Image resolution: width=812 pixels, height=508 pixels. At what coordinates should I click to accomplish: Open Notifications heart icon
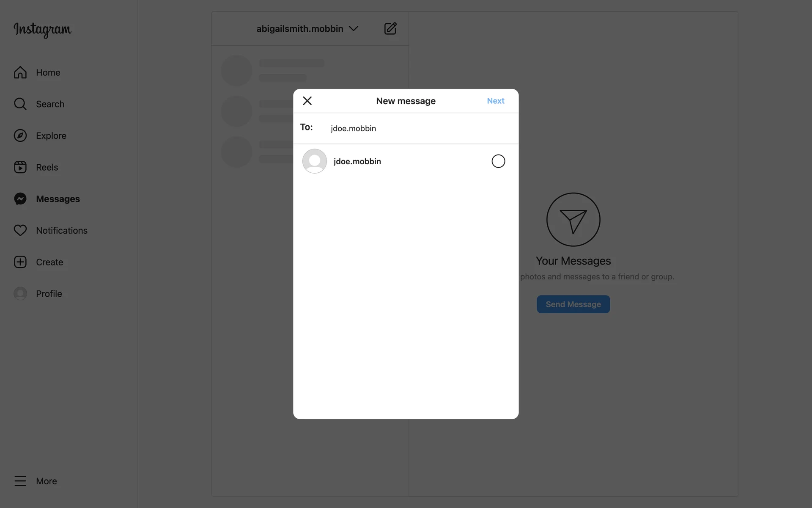click(20, 230)
